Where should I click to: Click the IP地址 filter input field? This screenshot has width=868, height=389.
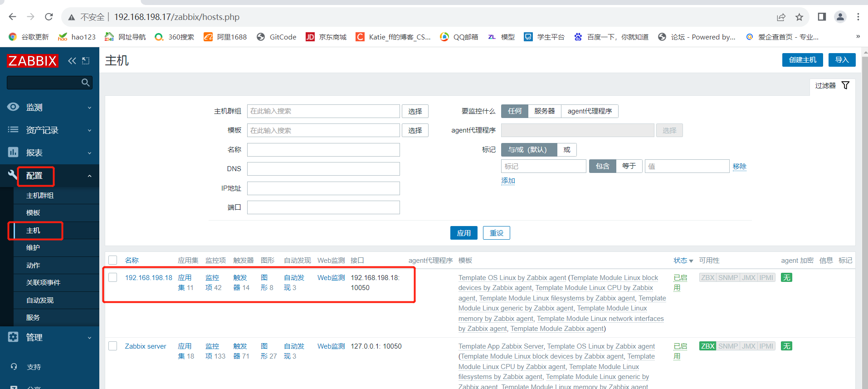pyautogui.click(x=323, y=188)
